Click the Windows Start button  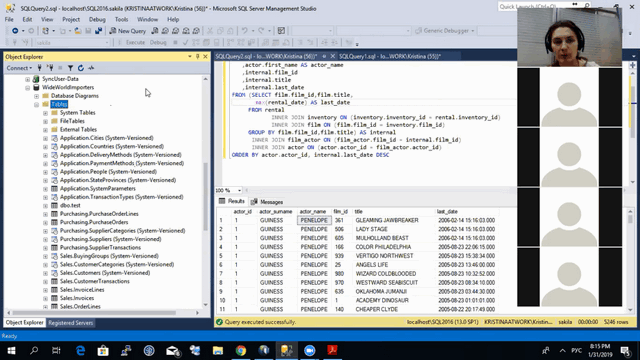[11, 350]
